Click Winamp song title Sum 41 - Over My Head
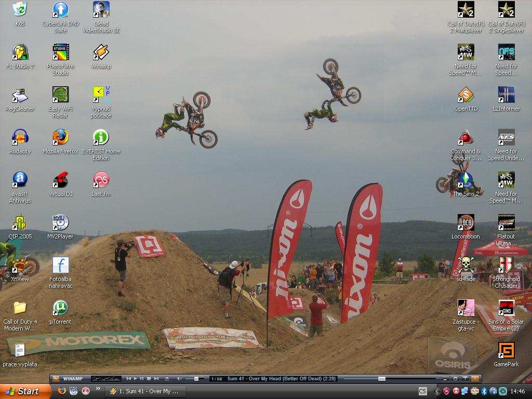 coord(281,378)
